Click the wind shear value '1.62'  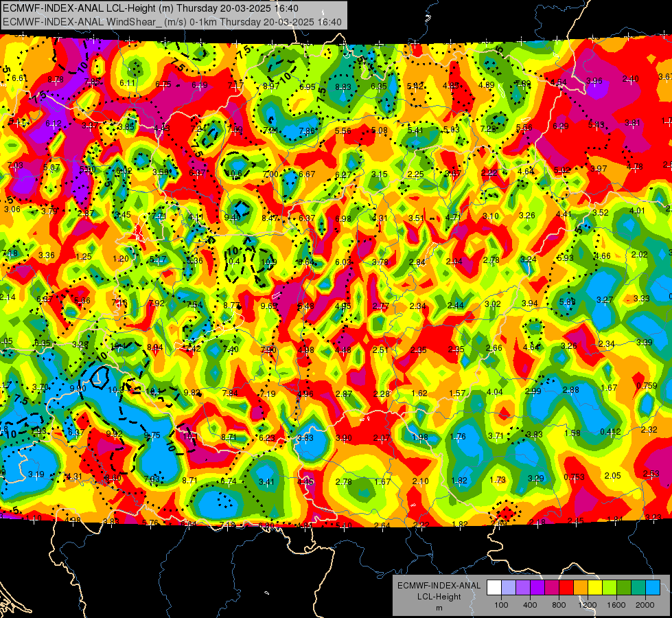click(x=419, y=393)
